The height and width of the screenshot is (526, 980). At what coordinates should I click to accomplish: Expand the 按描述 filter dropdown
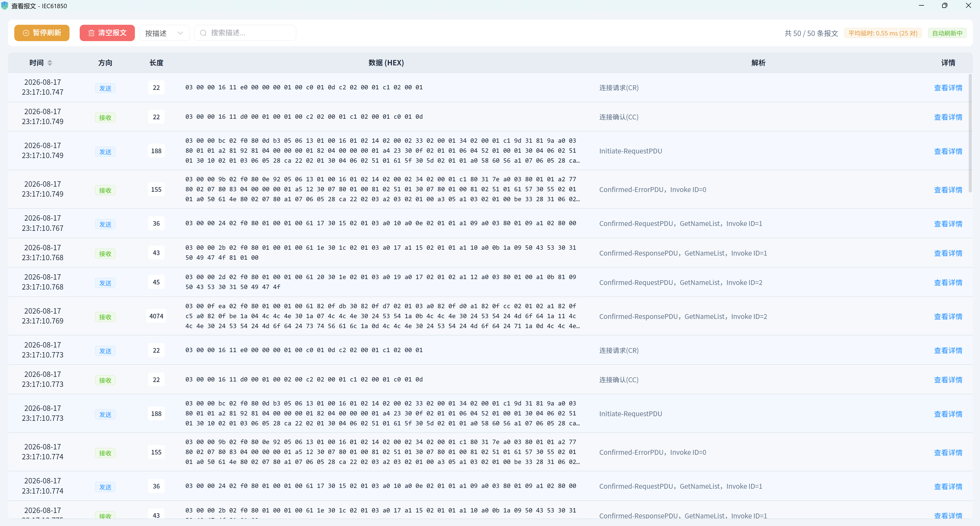coord(164,33)
